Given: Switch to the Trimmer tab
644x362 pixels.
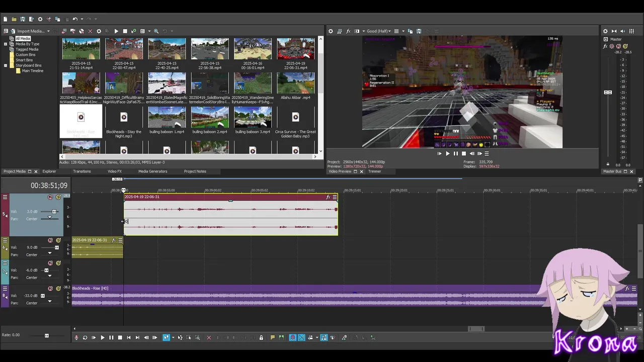Looking at the screenshot, I should coord(374,171).
